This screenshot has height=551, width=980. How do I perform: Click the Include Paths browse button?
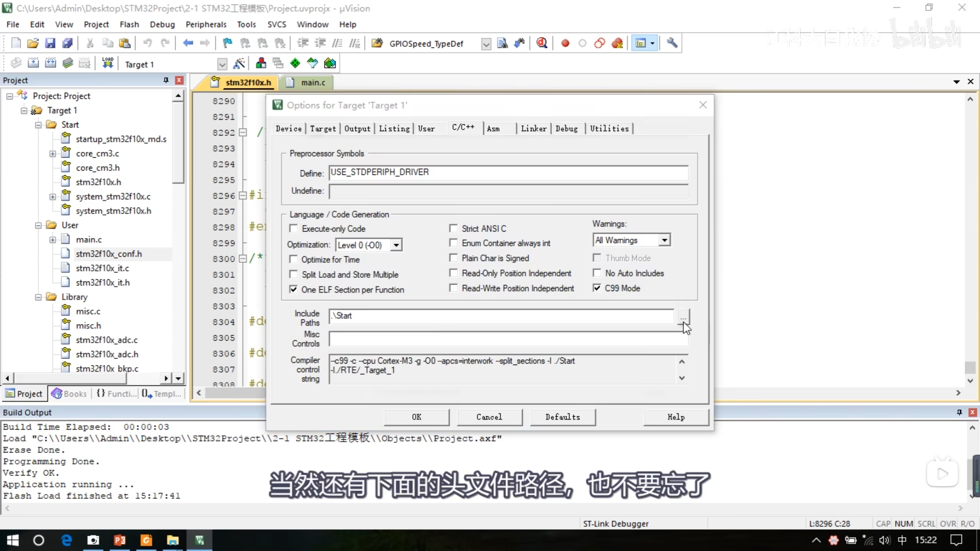click(x=683, y=316)
